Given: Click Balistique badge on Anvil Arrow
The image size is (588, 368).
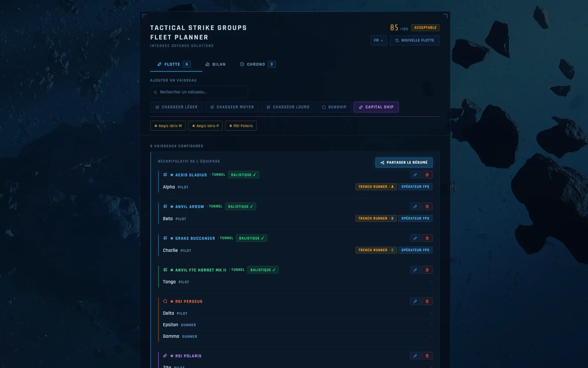Looking at the screenshot, I should [240, 206].
